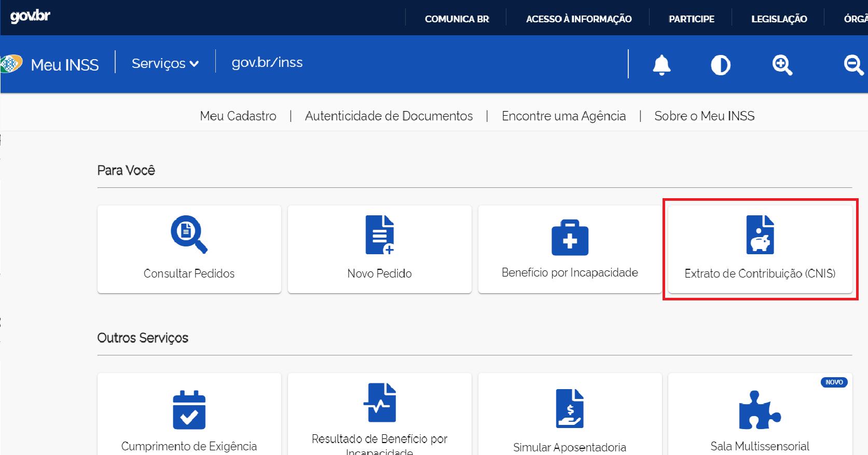
Task: Open ACESSO À INFORMAÇÃO menu item
Action: (578, 19)
